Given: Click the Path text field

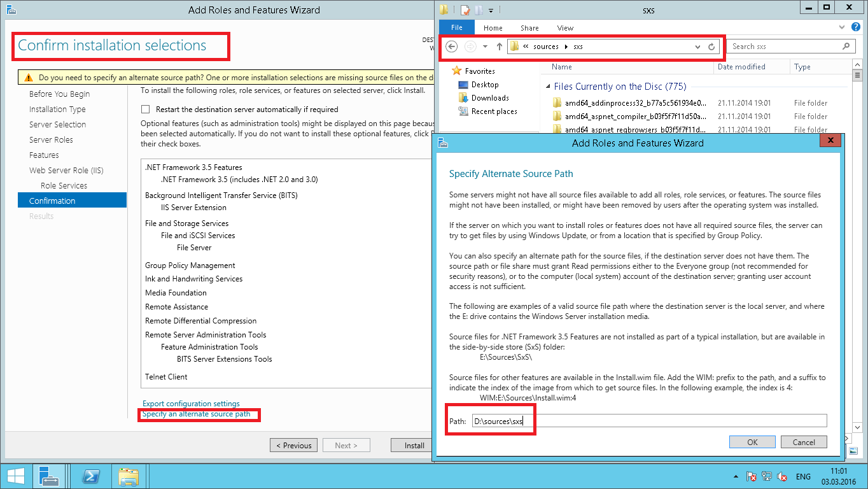Looking at the screenshot, I should (648, 421).
